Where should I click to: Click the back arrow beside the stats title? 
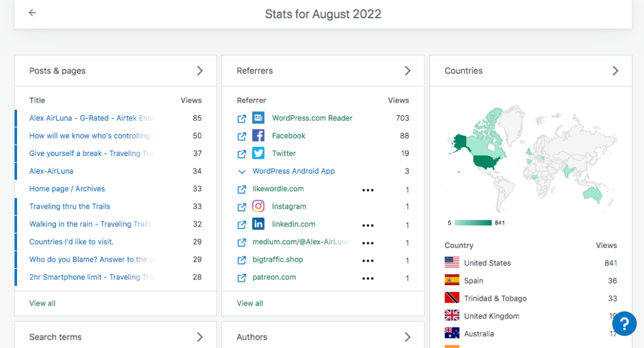(32, 13)
